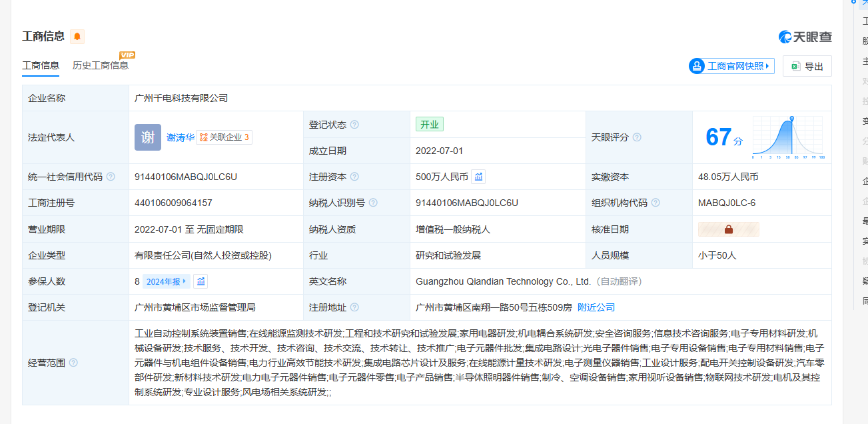868x424 pixels.
Task: Click the help icon beside 注册地址
Action: pos(354,307)
